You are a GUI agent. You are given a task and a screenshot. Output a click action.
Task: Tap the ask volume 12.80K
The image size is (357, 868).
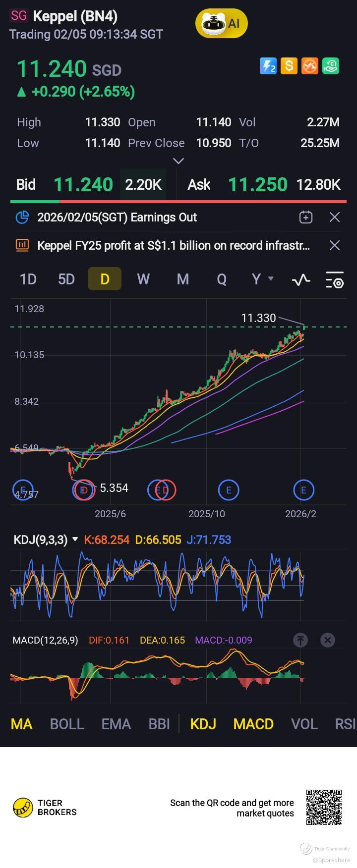[x=318, y=185]
